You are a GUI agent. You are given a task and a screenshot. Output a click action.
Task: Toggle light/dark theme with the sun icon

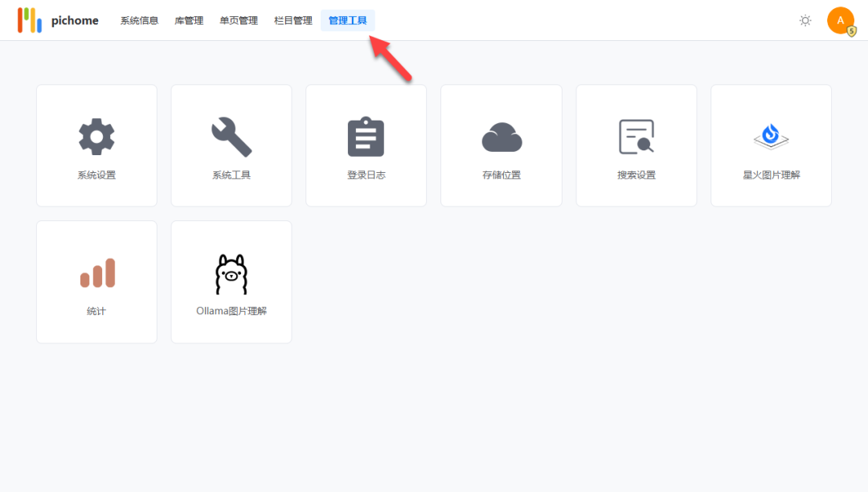point(805,20)
